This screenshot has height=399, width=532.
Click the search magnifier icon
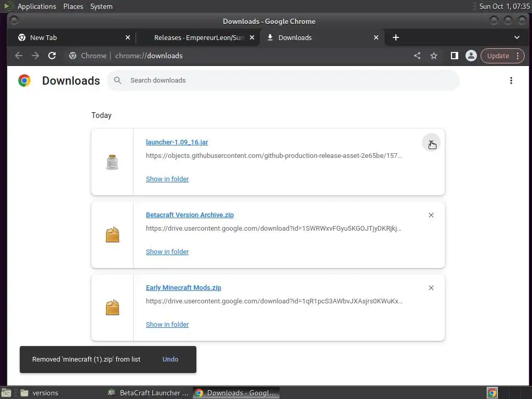tap(117, 81)
